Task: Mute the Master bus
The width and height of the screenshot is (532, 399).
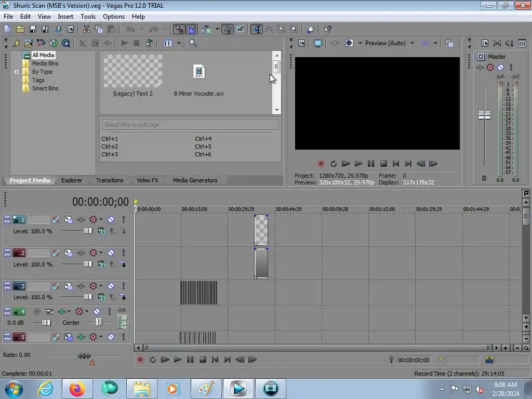Action: [x=500, y=67]
